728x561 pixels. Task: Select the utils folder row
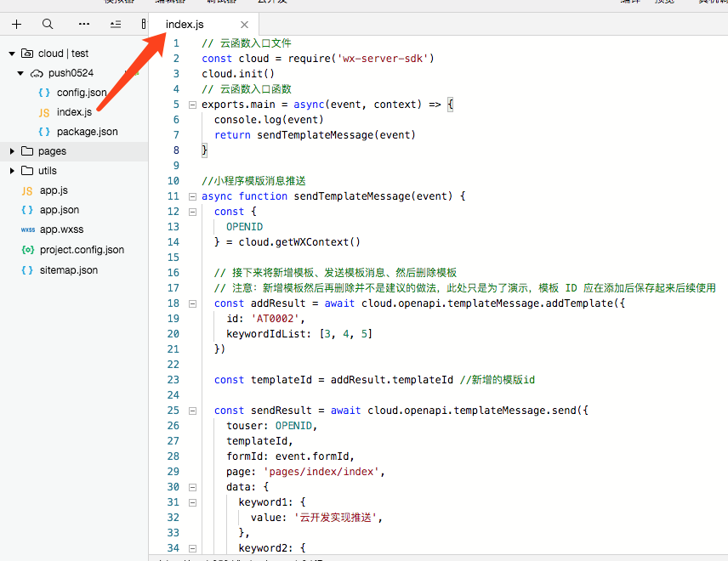74,171
